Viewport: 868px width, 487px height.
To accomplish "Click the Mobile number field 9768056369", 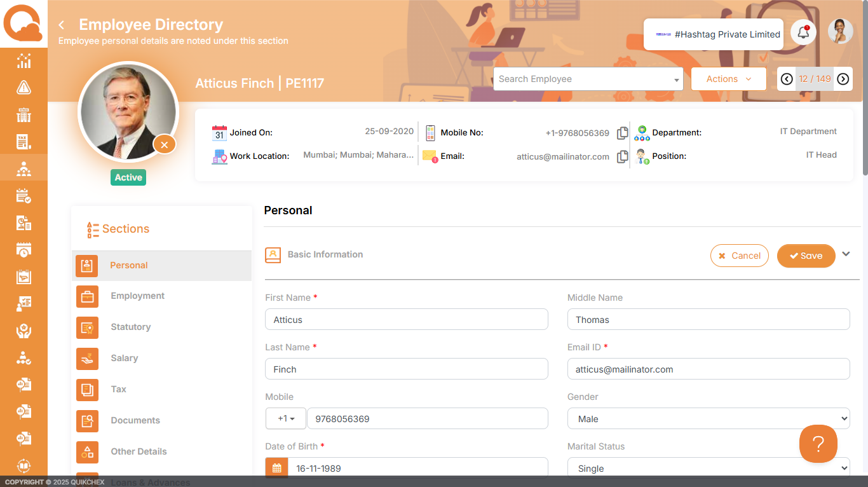I will 428,418.
